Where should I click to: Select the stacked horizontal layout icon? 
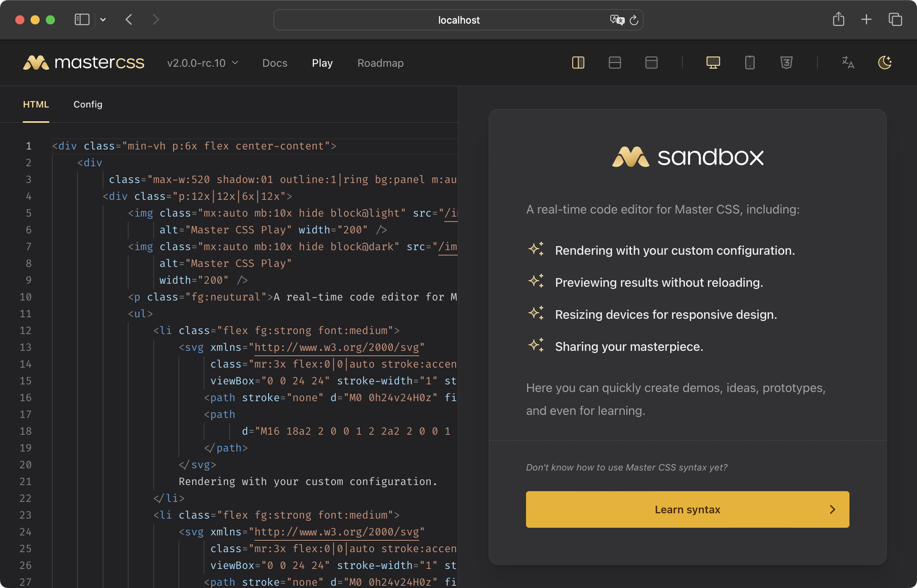615,63
